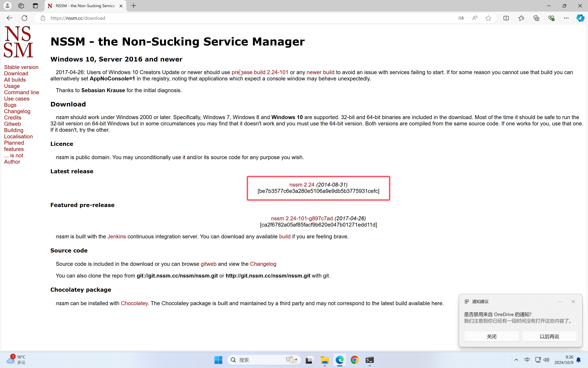Launch Copilot sidebar
This screenshot has width=588, height=368.
tap(580, 18)
